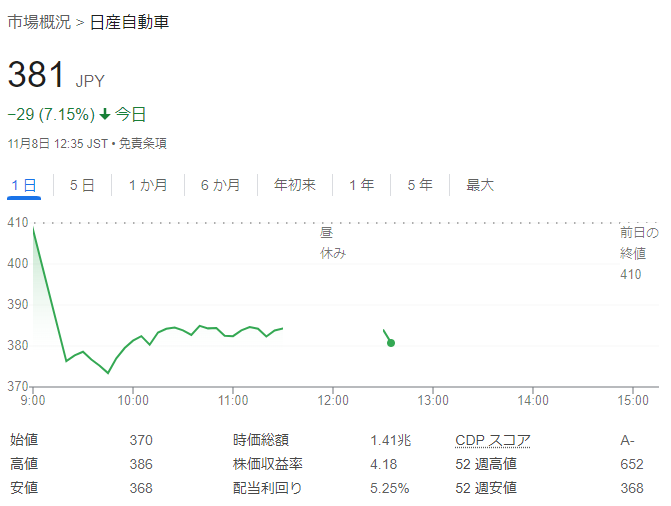Click the 日産自動車 breadcrumb title

point(129,22)
